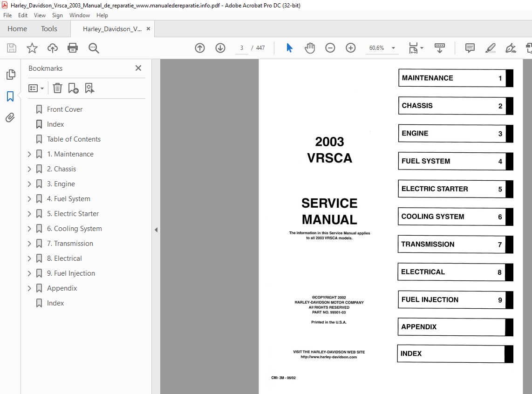
Task: Click the 7. Transmission bookmark label
Action: [70, 244]
